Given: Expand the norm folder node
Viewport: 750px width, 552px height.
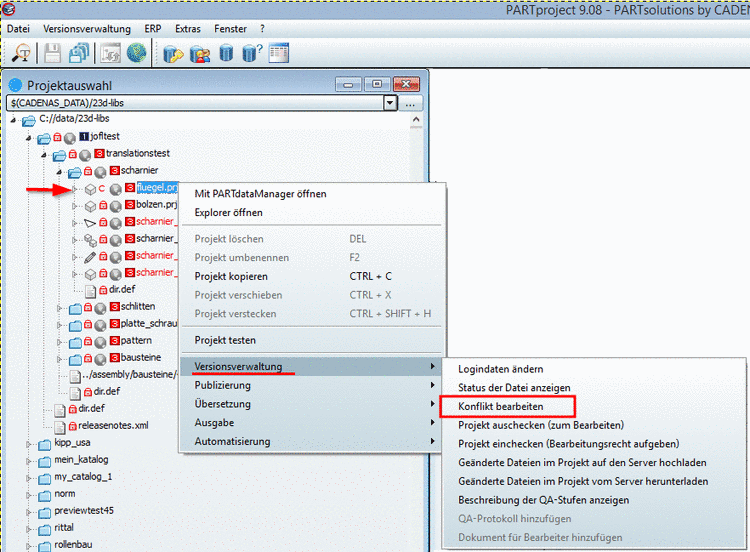Looking at the screenshot, I should click(29, 496).
